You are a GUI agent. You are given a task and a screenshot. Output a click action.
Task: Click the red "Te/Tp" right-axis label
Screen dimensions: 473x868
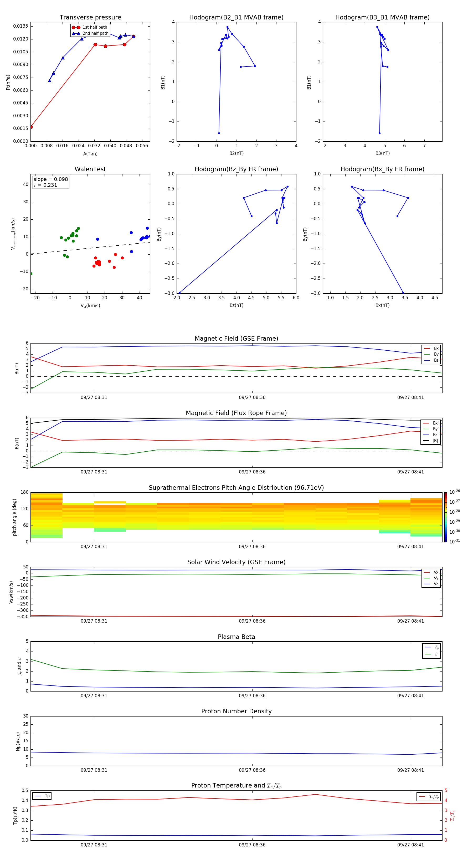pyautogui.click(x=453, y=815)
